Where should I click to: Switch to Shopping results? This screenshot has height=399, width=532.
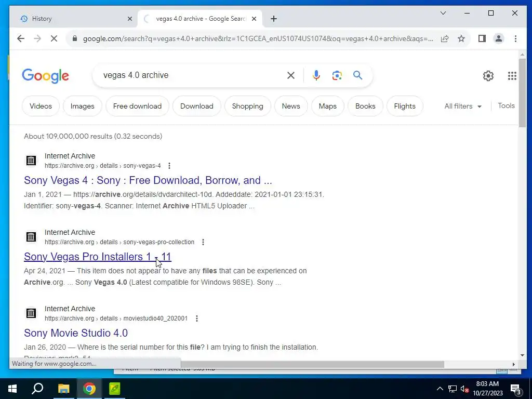coord(248,106)
